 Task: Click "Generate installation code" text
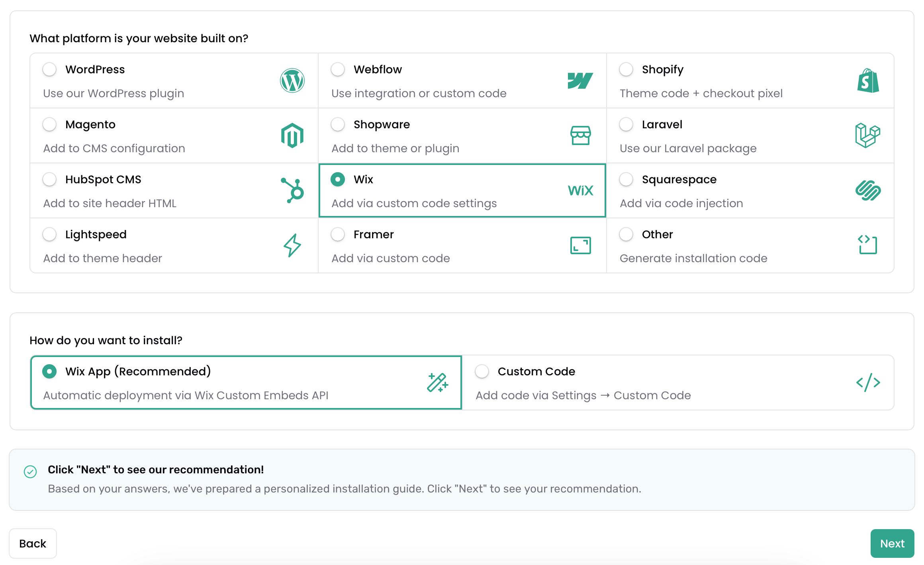(x=693, y=258)
